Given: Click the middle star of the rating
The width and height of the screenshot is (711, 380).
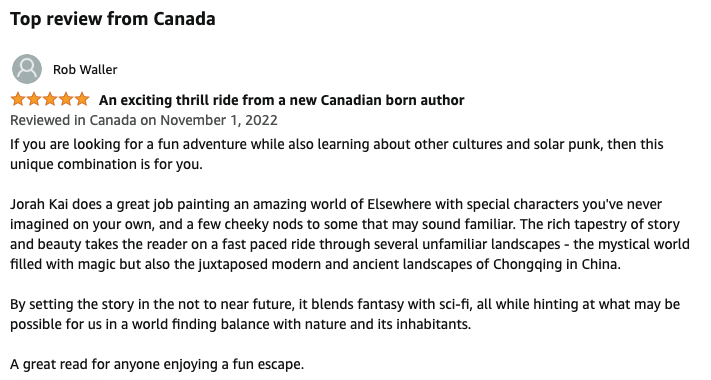Looking at the screenshot, I should tap(50, 99).
